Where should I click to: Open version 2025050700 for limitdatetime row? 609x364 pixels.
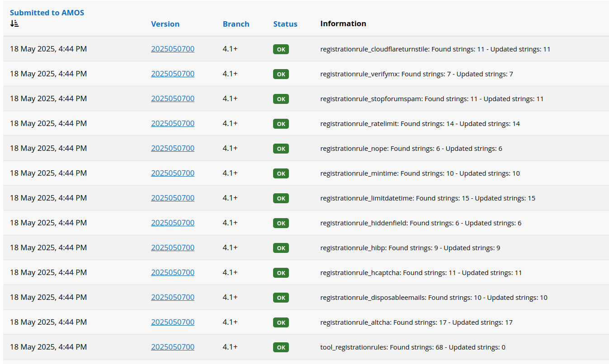tap(173, 198)
